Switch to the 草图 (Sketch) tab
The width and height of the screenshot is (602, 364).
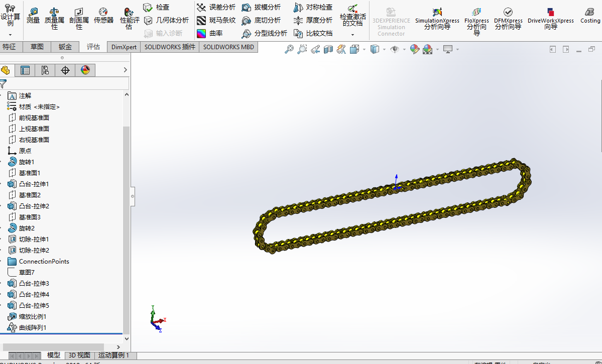[37, 47]
